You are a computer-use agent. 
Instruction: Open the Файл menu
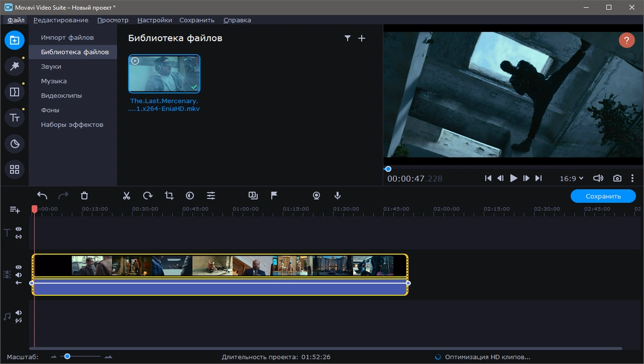pyautogui.click(x=16, y=20)
